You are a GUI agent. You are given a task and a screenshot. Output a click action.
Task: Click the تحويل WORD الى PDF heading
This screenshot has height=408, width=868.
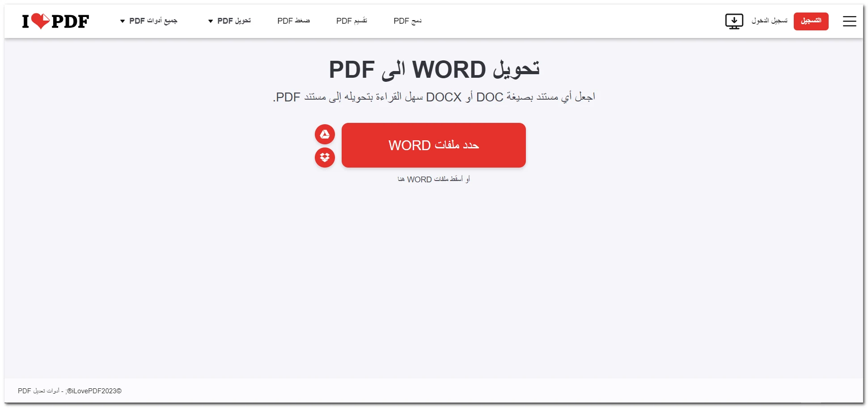coord(434,69)
